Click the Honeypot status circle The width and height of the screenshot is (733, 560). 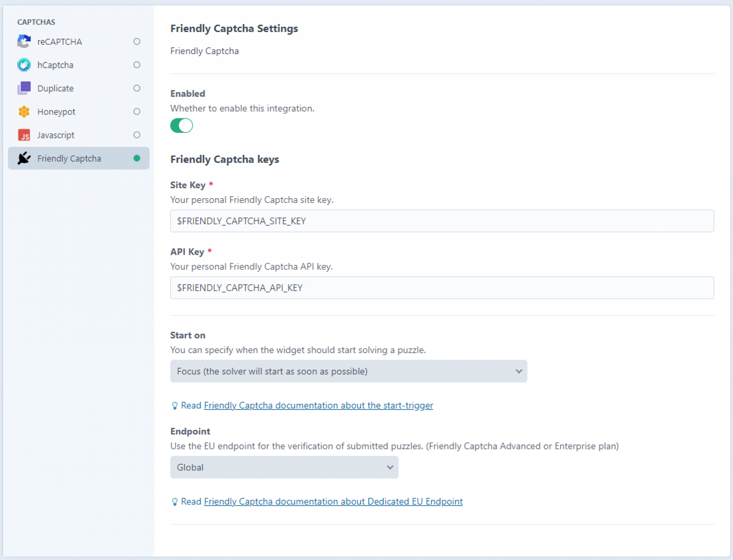(x=137, y=111)
